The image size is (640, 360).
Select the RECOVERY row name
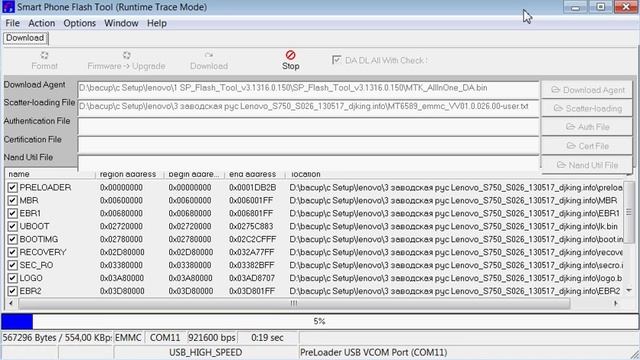[x=43, y=252]
